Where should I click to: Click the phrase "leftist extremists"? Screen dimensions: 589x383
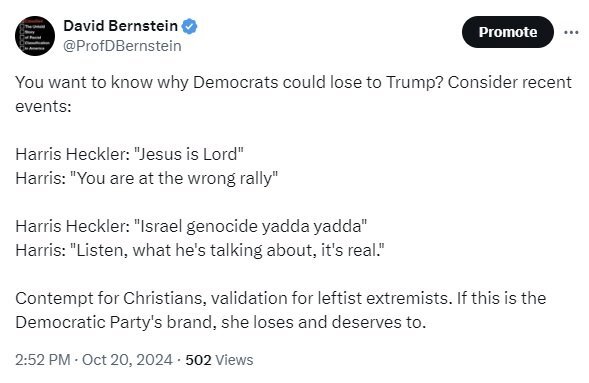383,299
